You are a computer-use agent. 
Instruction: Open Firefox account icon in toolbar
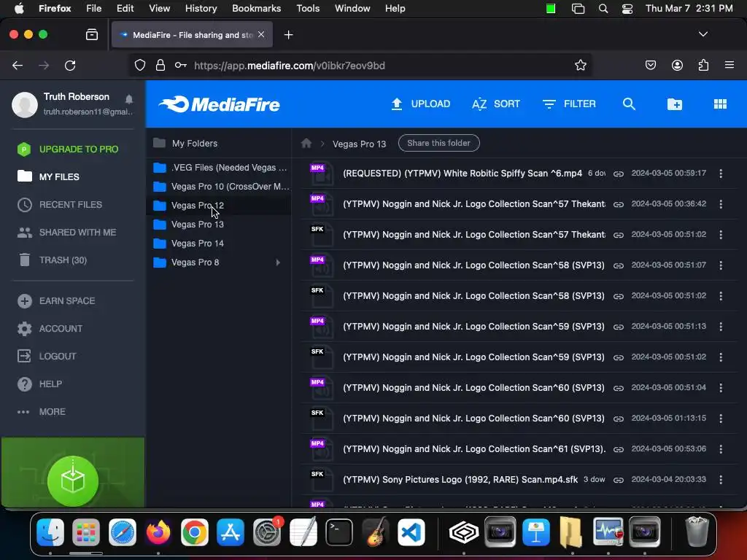677,65
